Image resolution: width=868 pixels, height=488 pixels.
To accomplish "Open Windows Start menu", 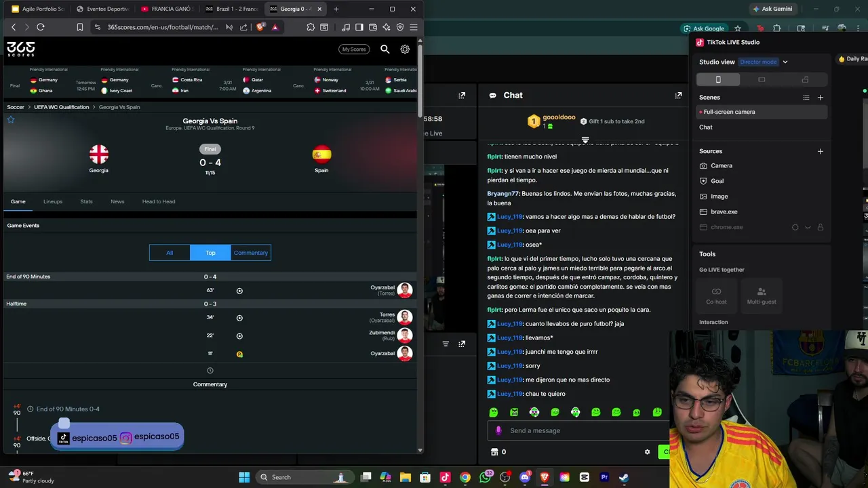I will coord(244,477).
